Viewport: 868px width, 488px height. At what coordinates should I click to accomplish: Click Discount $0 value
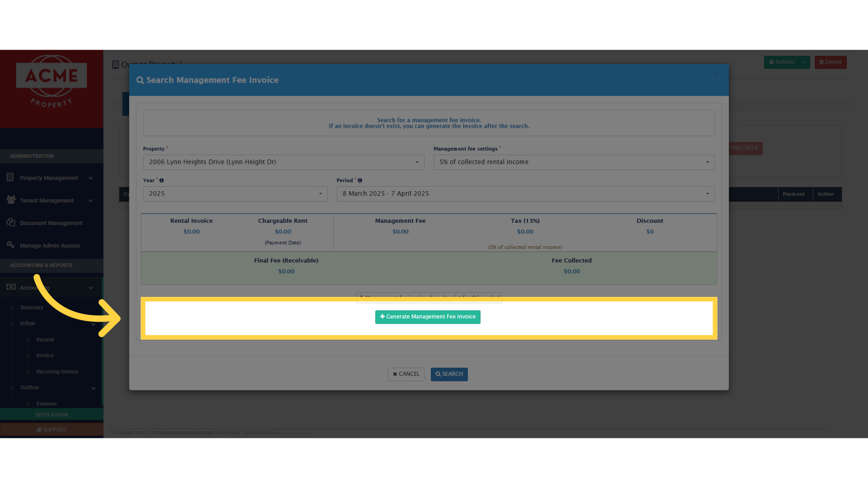click(650, 232)
